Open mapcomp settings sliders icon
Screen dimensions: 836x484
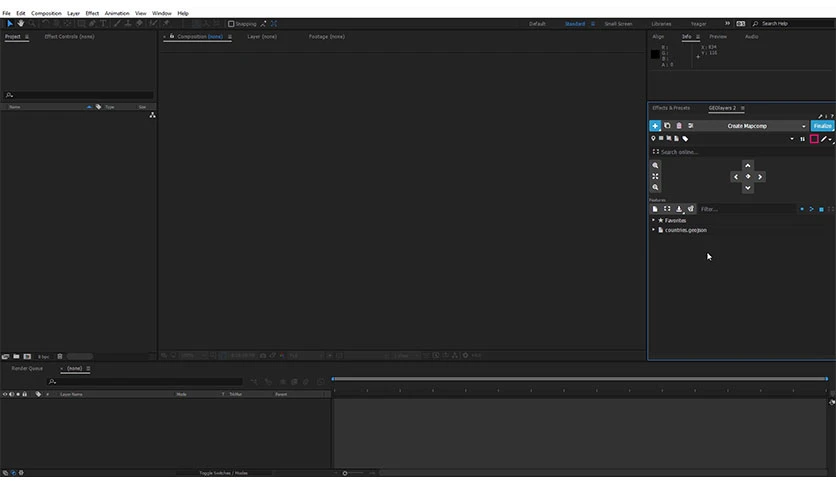click(x=690, y=126)
